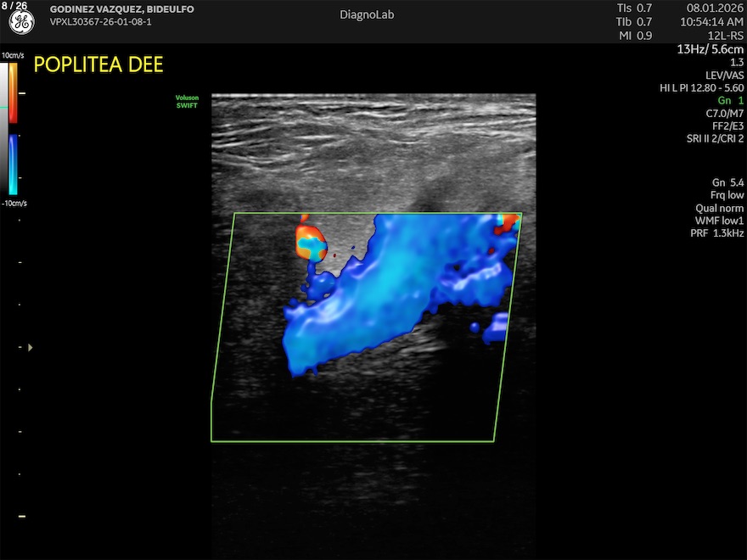
Task: Click the GE logo in the header
Action: [x=21, y=23]
